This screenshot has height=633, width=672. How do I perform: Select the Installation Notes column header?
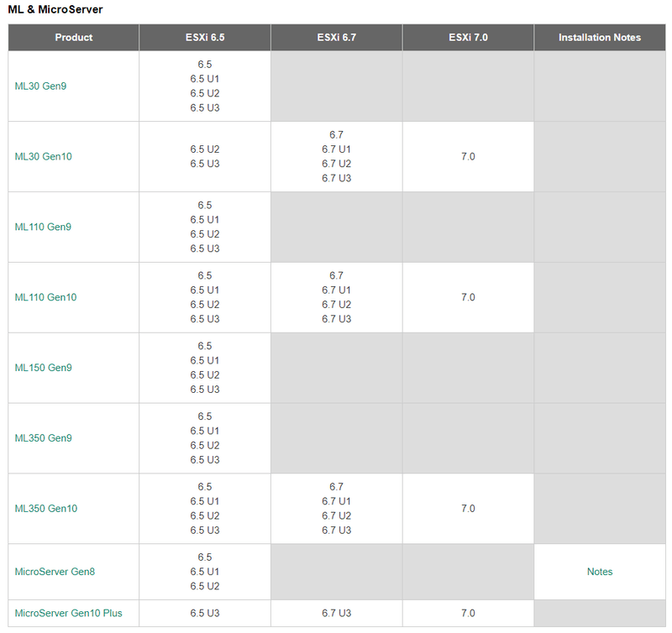pyautogui.click(x=600, y=38)
